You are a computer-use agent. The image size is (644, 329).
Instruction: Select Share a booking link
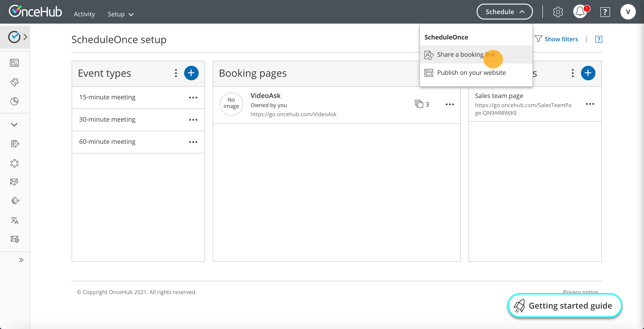click(x=476, y=54)
